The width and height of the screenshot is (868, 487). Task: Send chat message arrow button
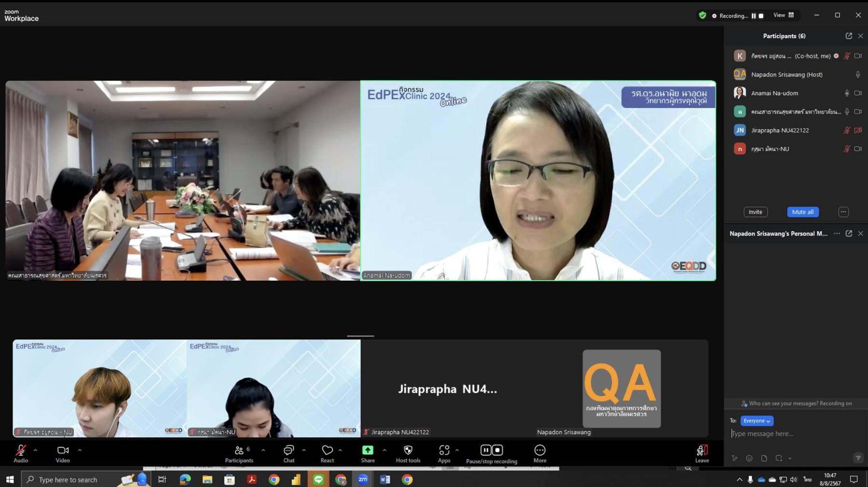click(858, 458)
